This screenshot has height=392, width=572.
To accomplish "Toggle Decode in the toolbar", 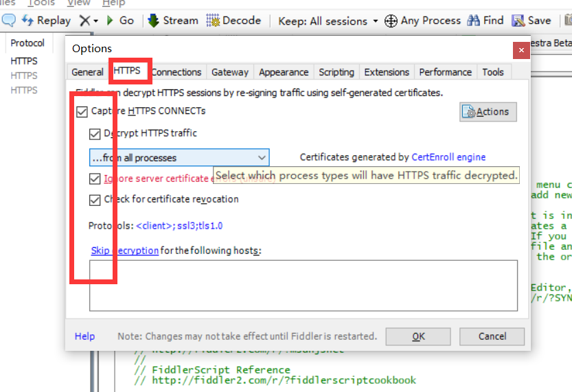I will 233,21.
